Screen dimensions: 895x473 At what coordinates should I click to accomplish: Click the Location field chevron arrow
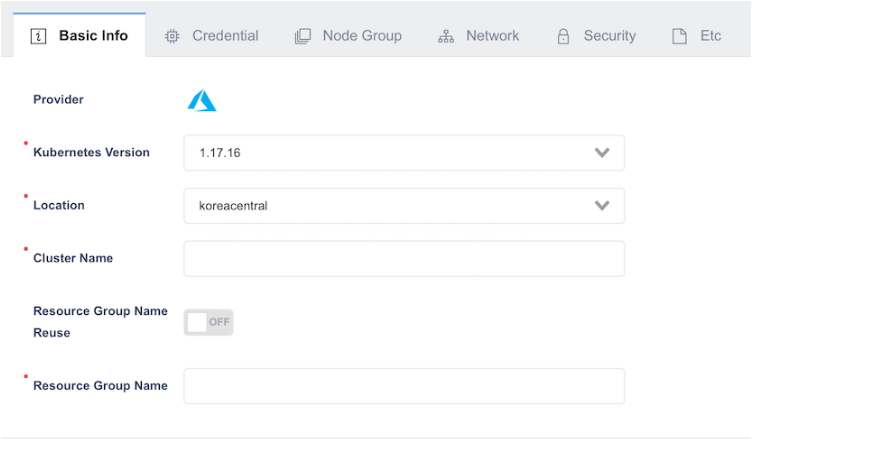pyautogui.click(x=602, y=205)
